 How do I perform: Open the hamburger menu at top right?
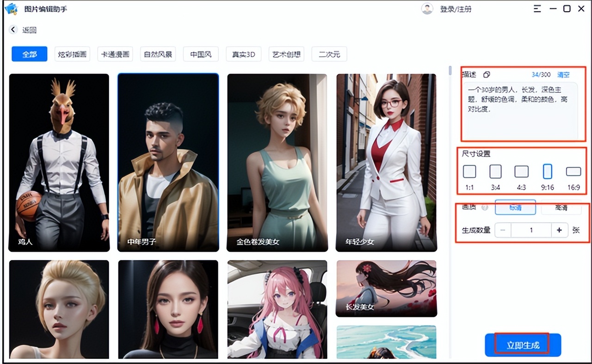(537, 8)
